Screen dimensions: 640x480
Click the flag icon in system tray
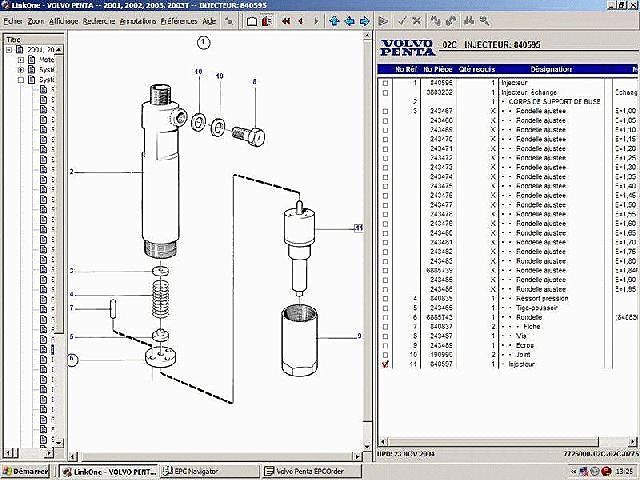point(583,472)
